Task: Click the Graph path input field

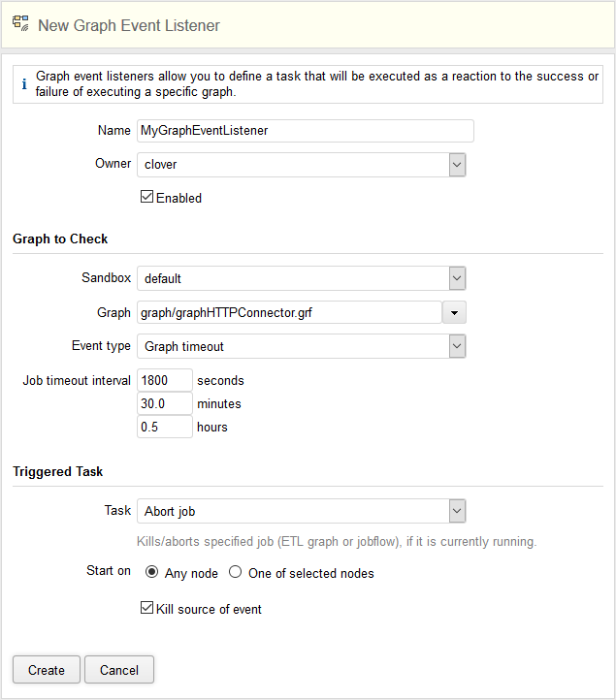Action: click(289, 312)
